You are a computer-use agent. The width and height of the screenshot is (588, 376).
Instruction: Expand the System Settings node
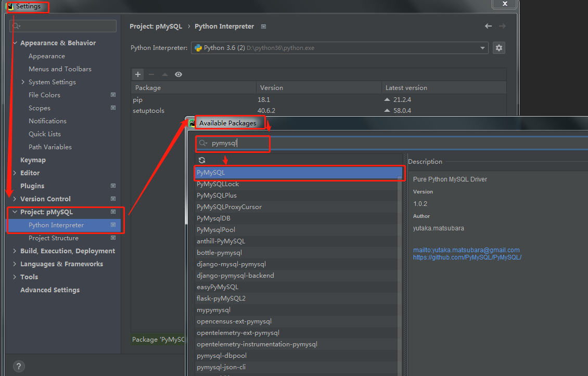[23, 82]
